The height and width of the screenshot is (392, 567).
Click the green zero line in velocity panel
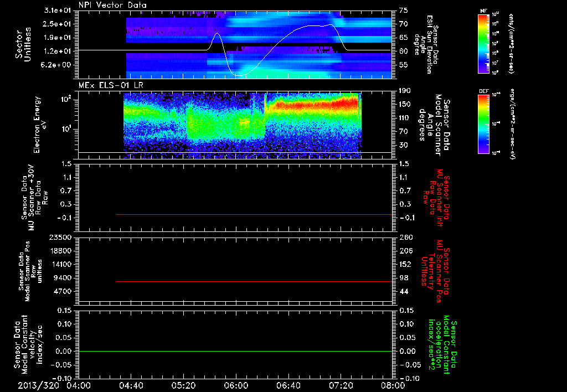tap(235, 351)
